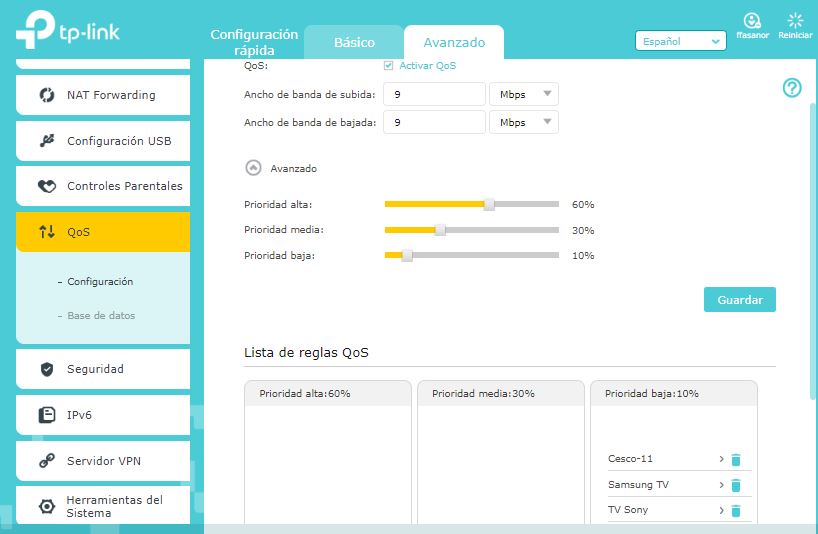
Task: Collapse the Avanzado section arrow
Action: (253, 168)
